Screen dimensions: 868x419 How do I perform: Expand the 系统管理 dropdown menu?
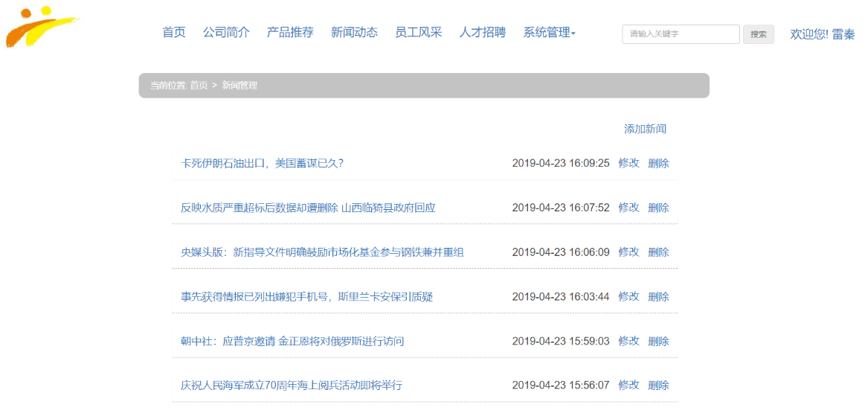[x=549, y=33]
